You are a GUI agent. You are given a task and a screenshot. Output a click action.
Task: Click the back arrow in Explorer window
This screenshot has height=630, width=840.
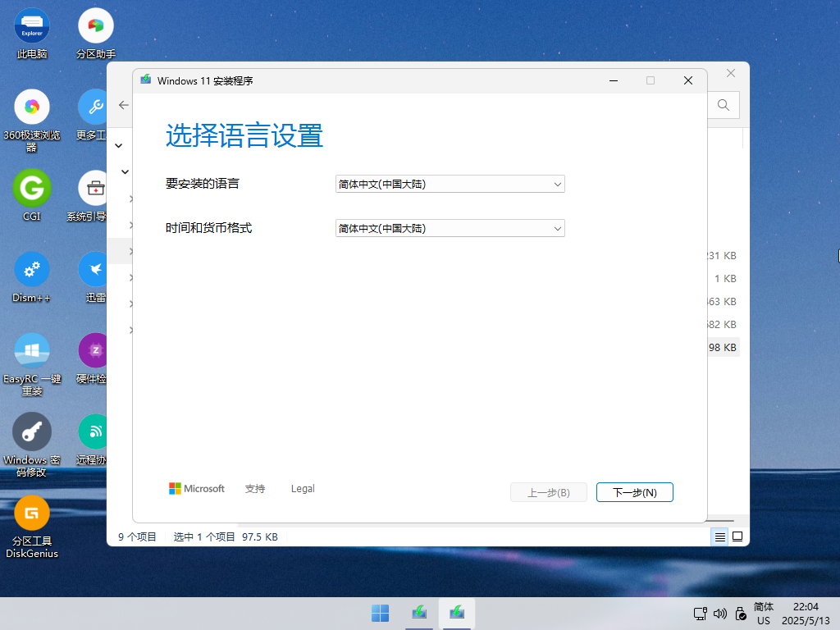pyautogui.click(x=124, y=105)
